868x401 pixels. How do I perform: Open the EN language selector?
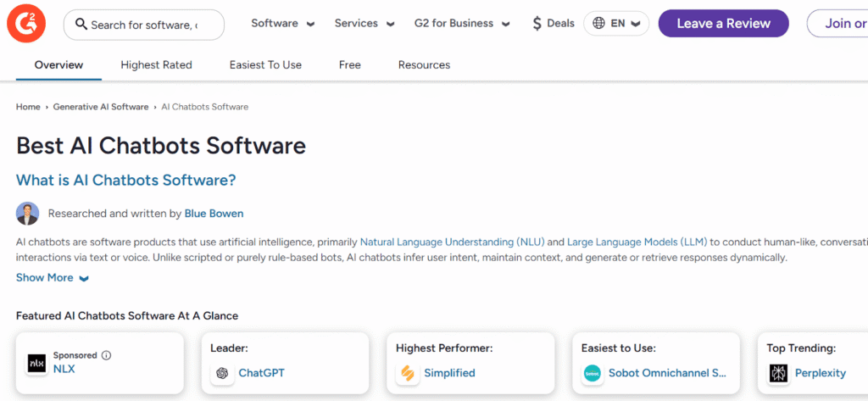tap(616, 24)
